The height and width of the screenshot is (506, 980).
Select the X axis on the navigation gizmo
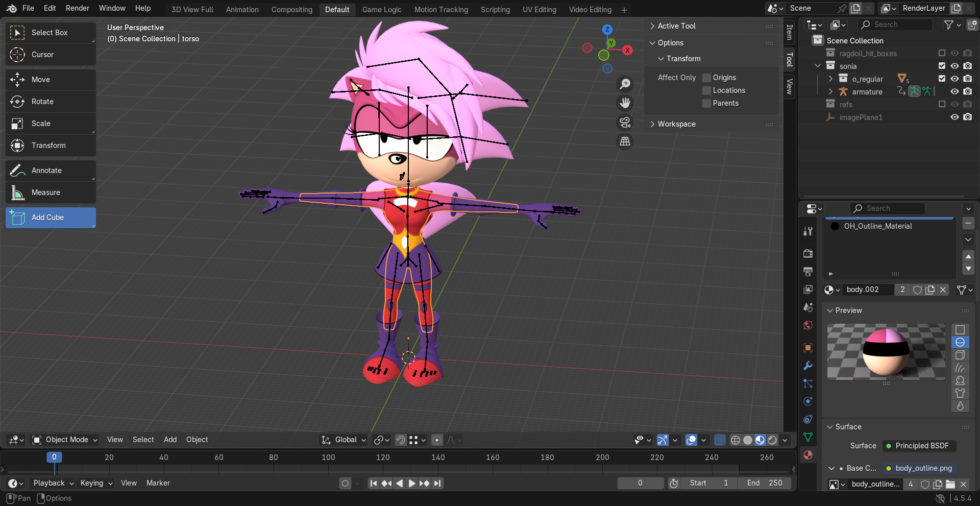628,50
